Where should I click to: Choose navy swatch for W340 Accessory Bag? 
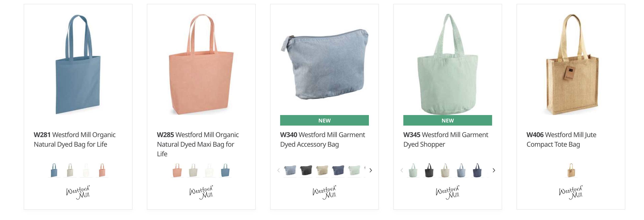pos(338,170)
